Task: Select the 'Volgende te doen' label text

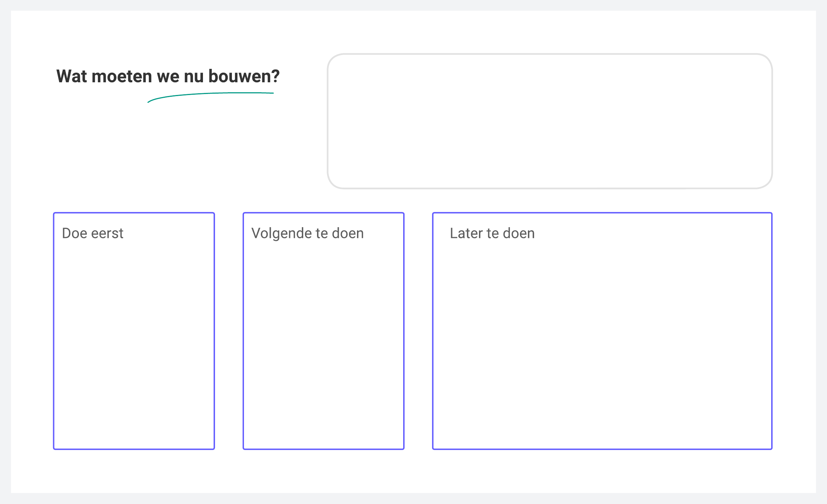Action: tap(307, 233)
